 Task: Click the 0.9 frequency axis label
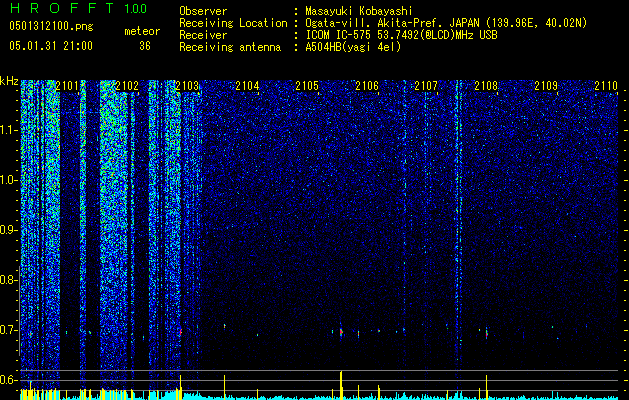(x=8, y=230)
